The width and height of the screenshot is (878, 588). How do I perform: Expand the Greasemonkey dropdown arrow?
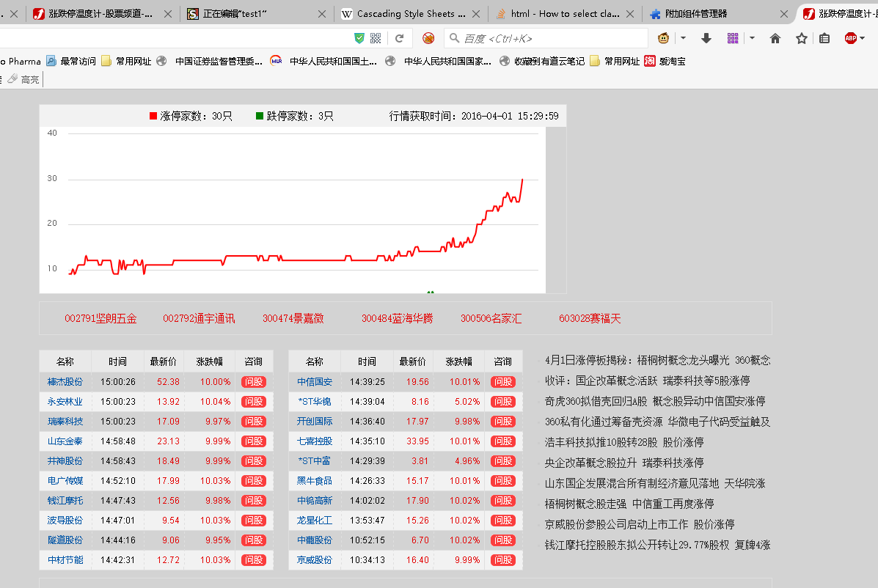click(683, 38)
